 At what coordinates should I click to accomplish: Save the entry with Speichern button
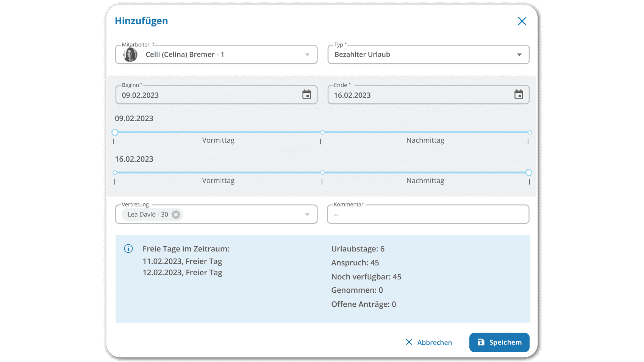499,342
